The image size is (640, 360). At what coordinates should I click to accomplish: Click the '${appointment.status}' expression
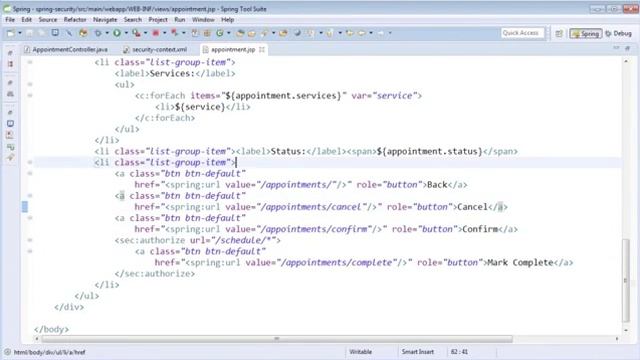point(429,151)
